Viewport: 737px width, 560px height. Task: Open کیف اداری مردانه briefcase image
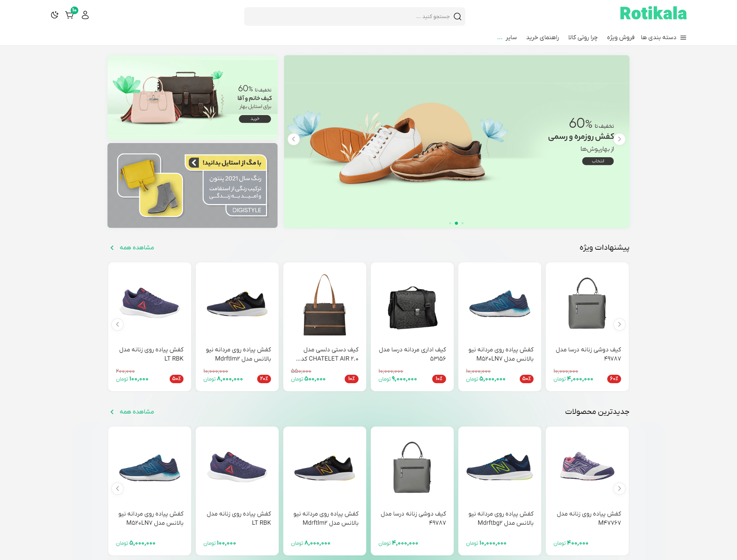(x=412, y=308)
